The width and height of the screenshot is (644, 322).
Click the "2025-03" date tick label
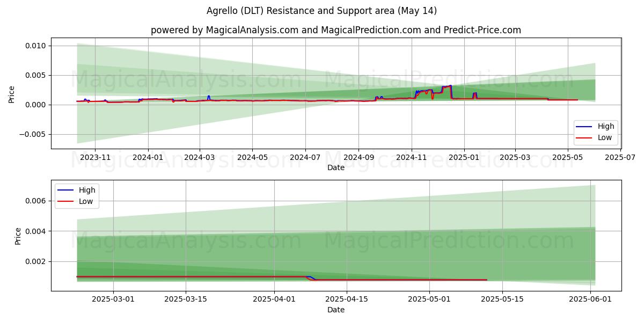pyautogui.click(x=515, y=157)
